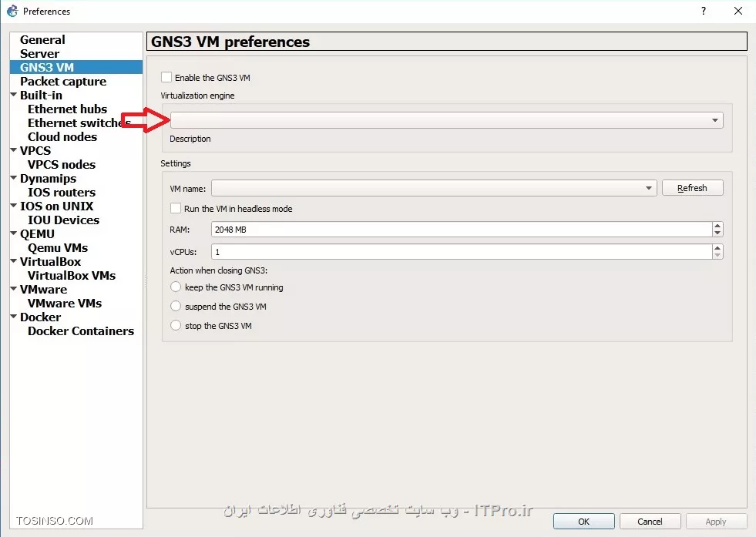Open VirtualBox VMs settings
The image size is (756, 537).
pos(72,275)
